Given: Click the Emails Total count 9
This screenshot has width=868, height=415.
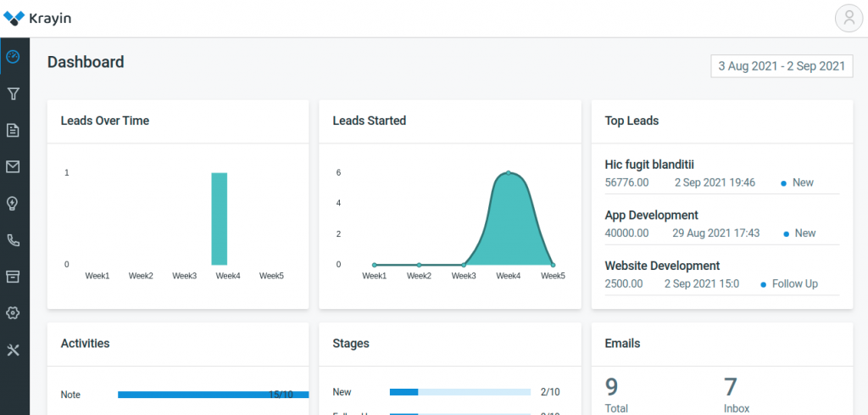Looking at the screenshot, I should pos(611,387).
